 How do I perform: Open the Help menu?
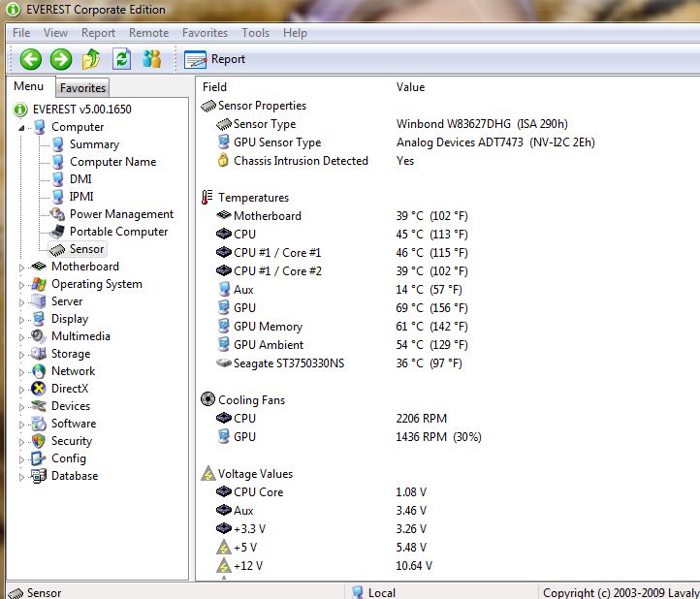pyautogui.click(x=295, y=33)
